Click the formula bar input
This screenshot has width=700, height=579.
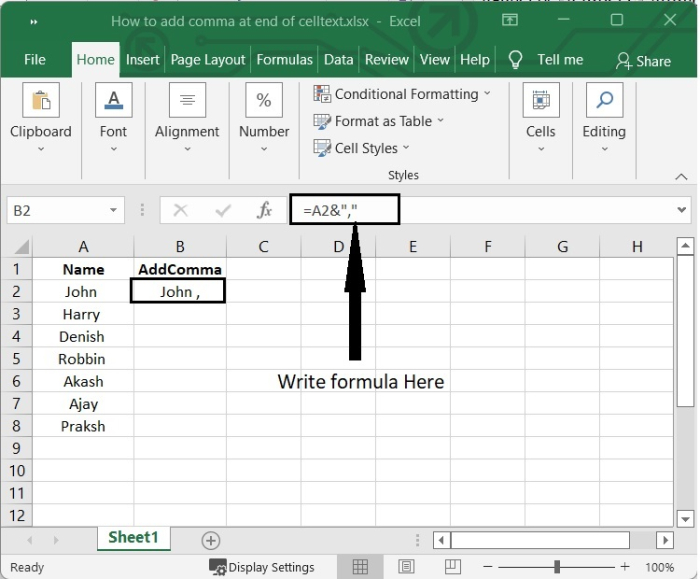click(491, 209)
